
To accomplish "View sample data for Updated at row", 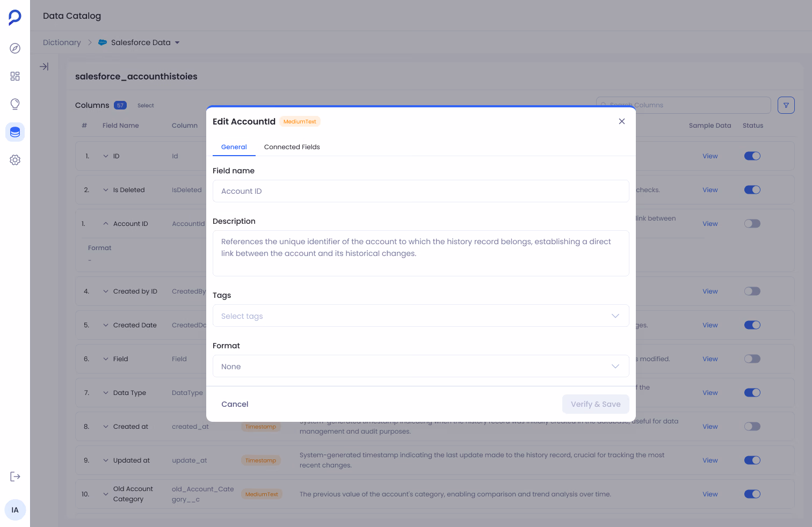I will point(710,460).
